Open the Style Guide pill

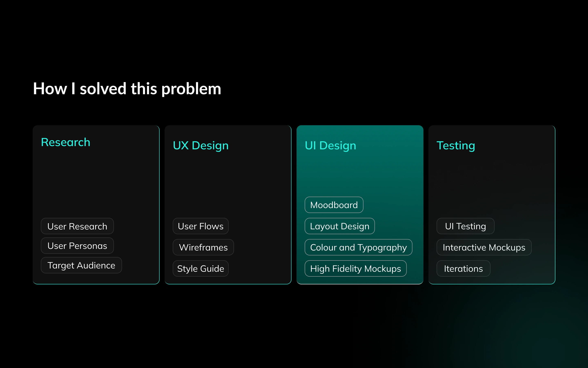pyautogui.click(x=201, y=268)
